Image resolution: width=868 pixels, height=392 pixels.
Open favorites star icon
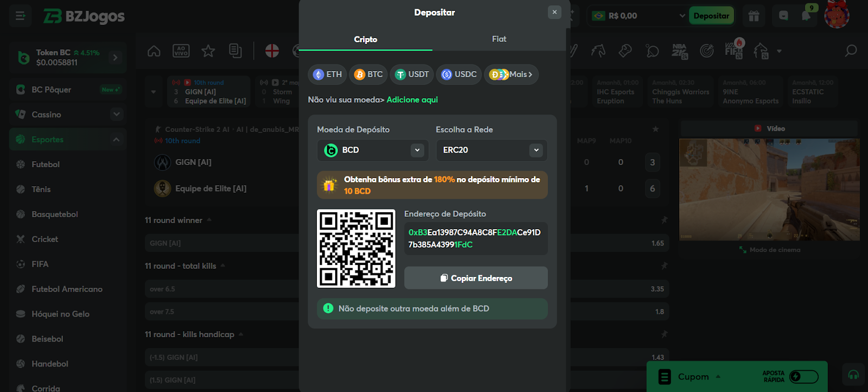pyautogui.click(x=208, y=51)
